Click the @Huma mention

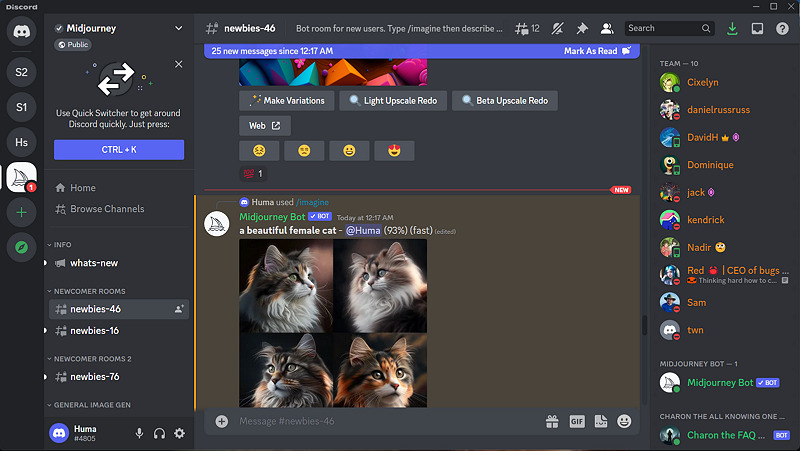click(363, 231)
